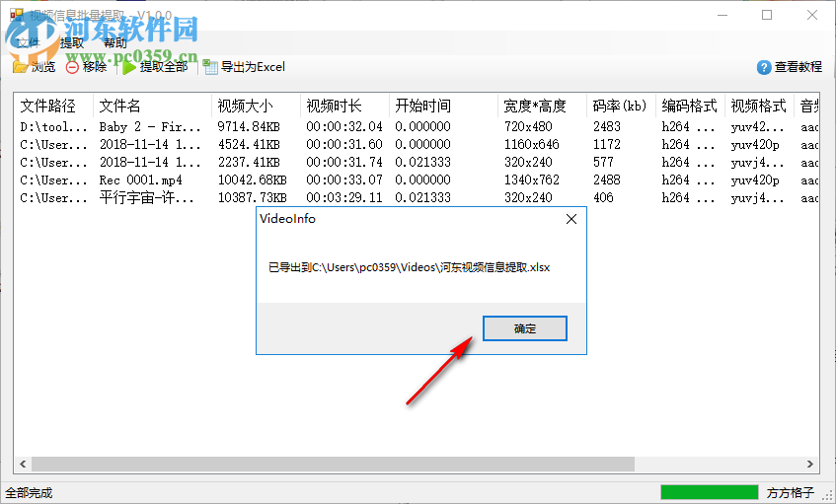This screenshot has height=504, width=836.
Task: Click the 移除 remove icon
Action: point(72,67)
